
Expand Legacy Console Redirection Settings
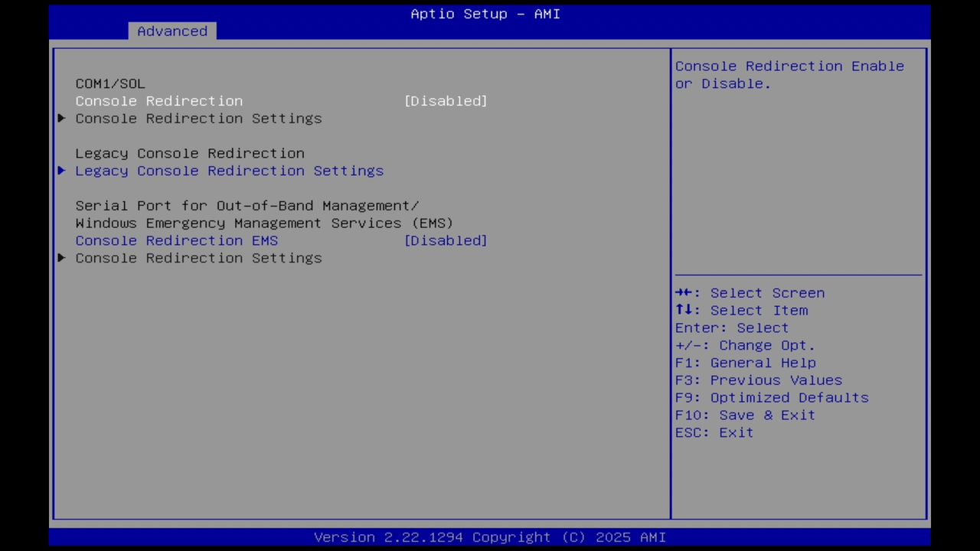coord(229,171)
